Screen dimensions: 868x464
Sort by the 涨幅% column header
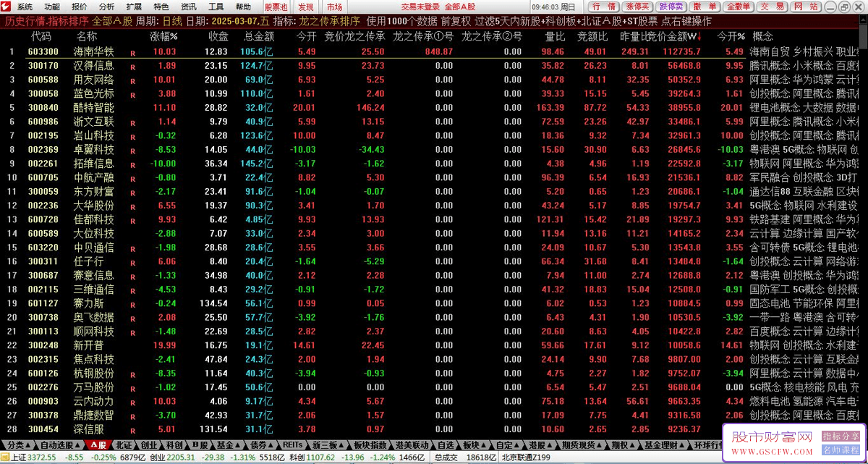(164, 36)
